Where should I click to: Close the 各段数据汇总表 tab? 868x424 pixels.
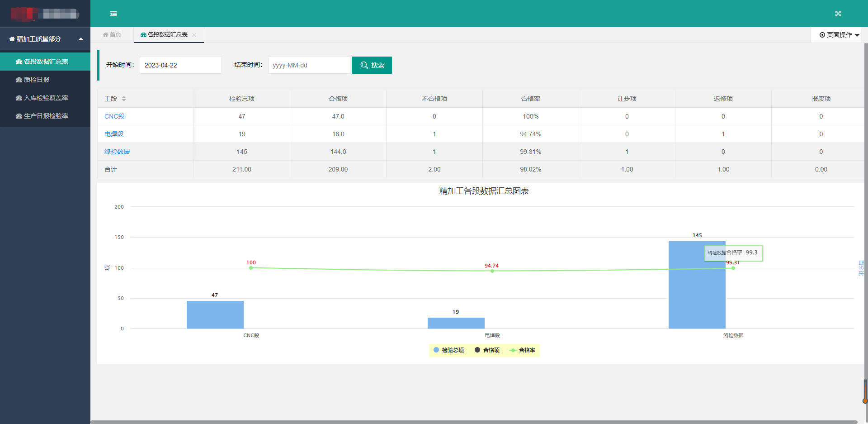[x=194, y=35]
